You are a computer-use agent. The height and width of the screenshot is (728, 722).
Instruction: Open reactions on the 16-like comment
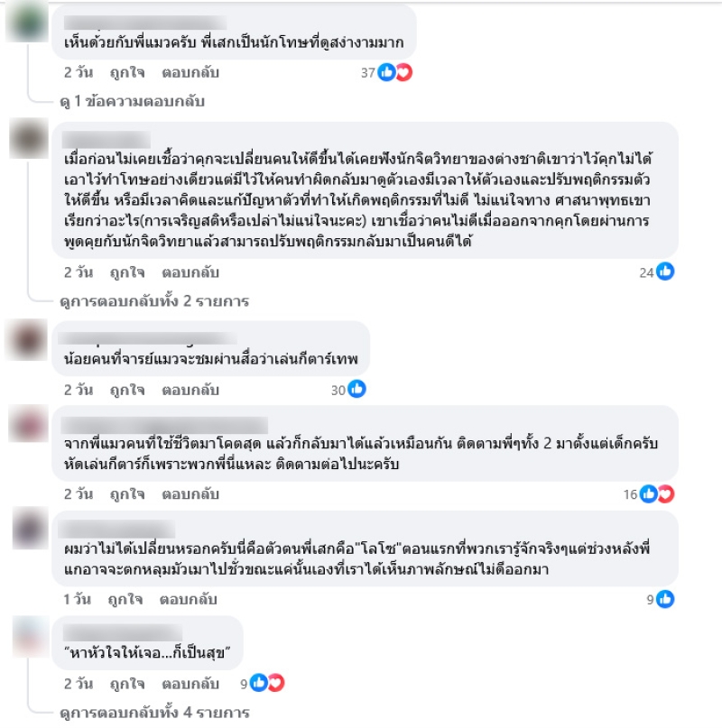click(649, 494)
